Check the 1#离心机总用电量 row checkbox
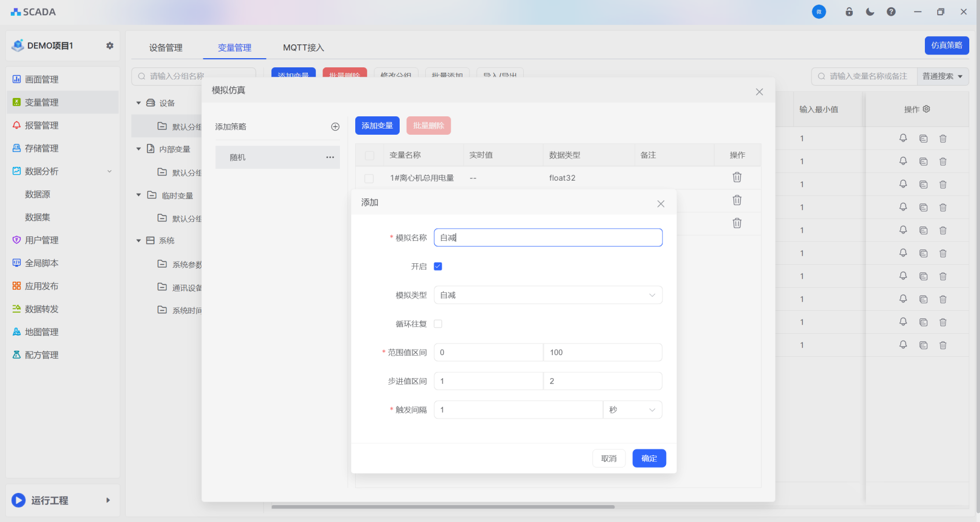The width and height of the screenshot is (980, 522). click(369, 178)
